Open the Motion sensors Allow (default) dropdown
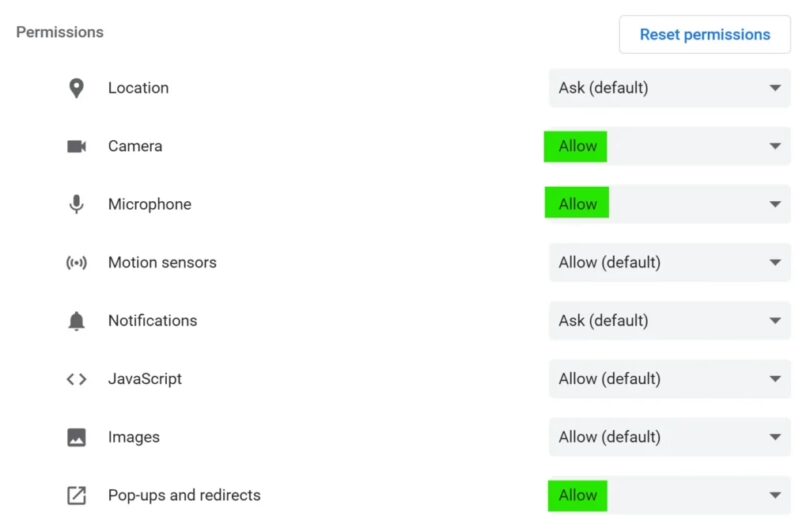The height and width of the screenshot is (532, 810). [669, 262]
